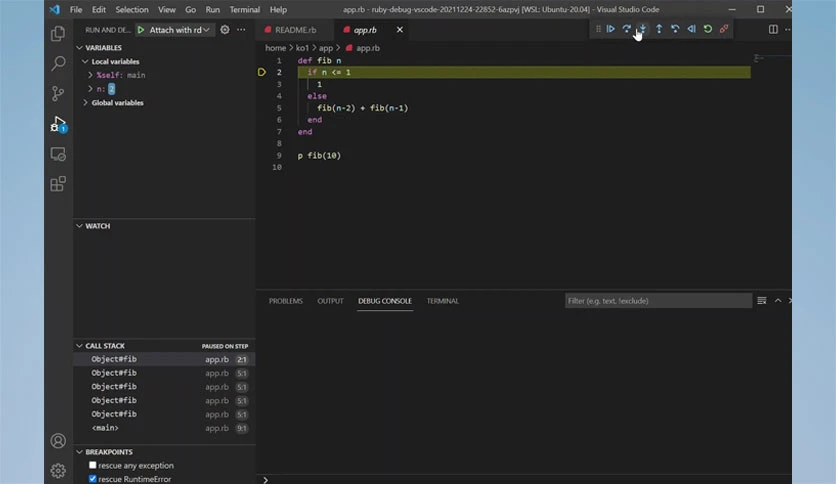Collapse the Local variables group
The width and height of the screenshot is (836, 484).
[85, 61]
